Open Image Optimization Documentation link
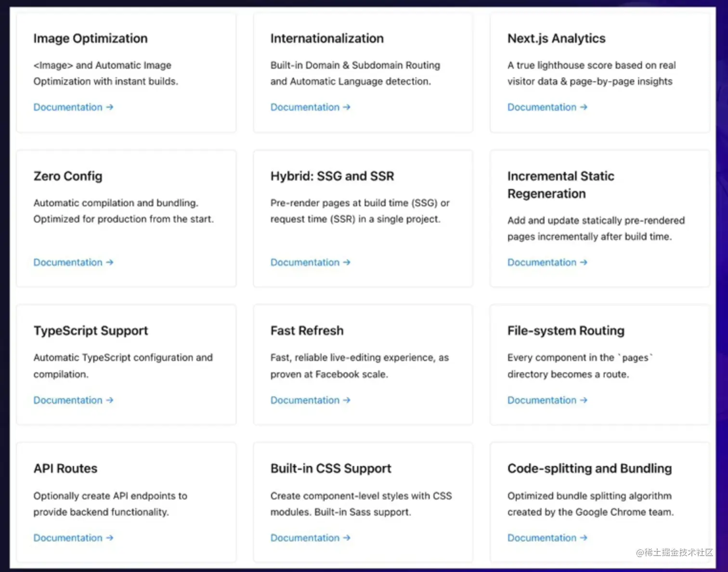Screen dimensions: 728x572 73,107
